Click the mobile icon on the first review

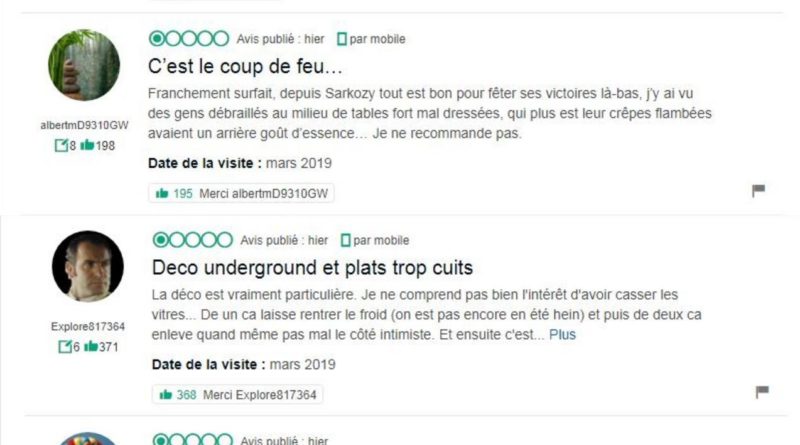(x=342, y=39)
